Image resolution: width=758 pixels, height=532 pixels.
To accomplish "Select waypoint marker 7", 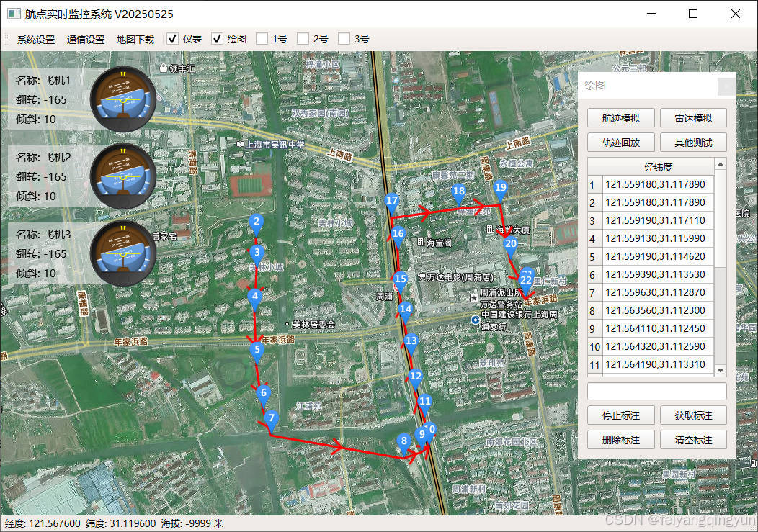I will coord(271,420).
